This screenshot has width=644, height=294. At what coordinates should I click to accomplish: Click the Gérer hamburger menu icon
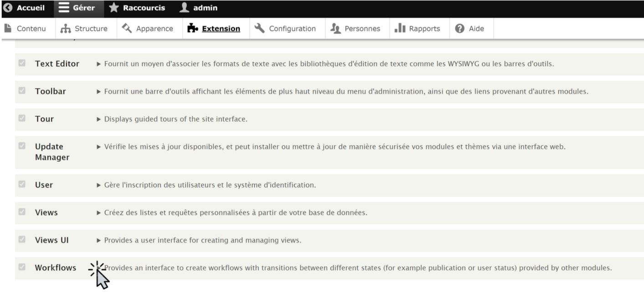tap(64, 8)
